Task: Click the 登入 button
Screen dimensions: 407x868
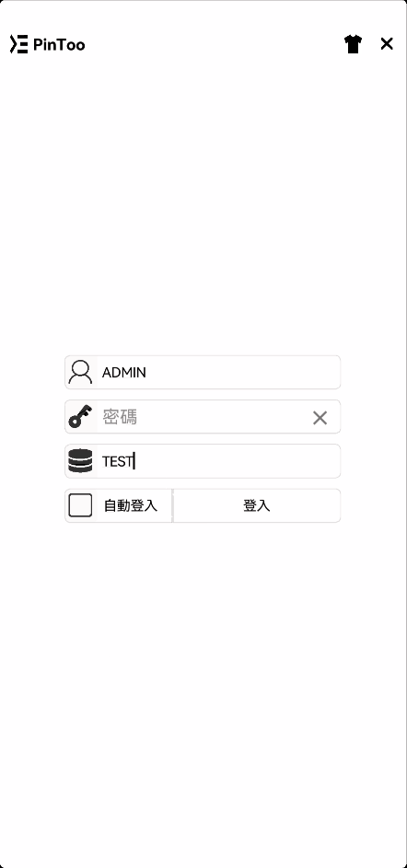Action: (257, 505)
